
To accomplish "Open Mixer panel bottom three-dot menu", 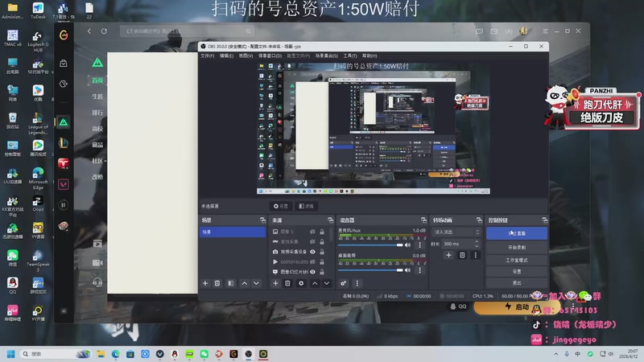I will point(357,283).
